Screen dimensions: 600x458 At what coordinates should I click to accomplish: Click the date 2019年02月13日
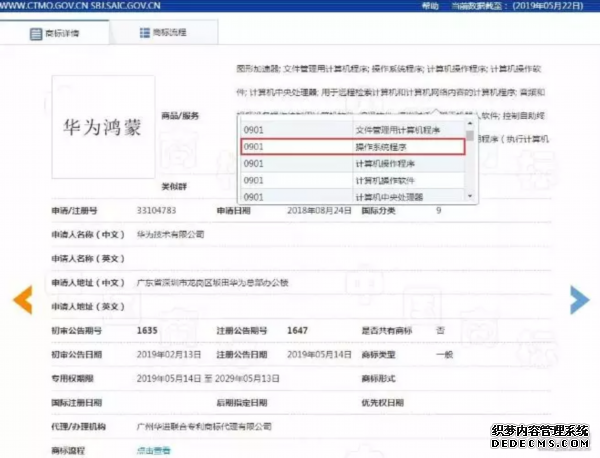point(169,355)
